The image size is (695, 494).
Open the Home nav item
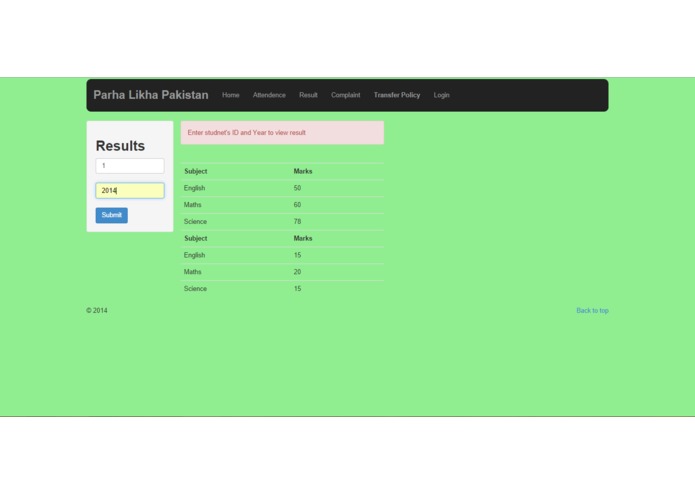[x=230, y=95]
